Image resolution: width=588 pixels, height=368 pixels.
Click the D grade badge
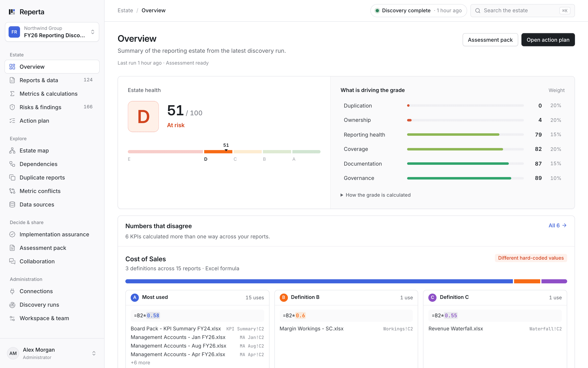coord(143,117)
